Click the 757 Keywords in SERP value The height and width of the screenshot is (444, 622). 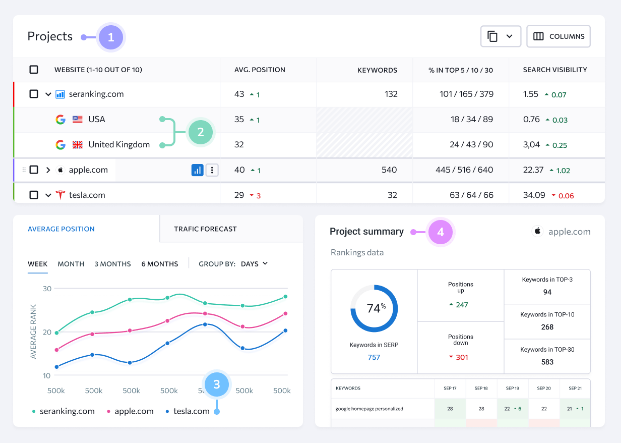pyautogui.click(x=374, y=358)
